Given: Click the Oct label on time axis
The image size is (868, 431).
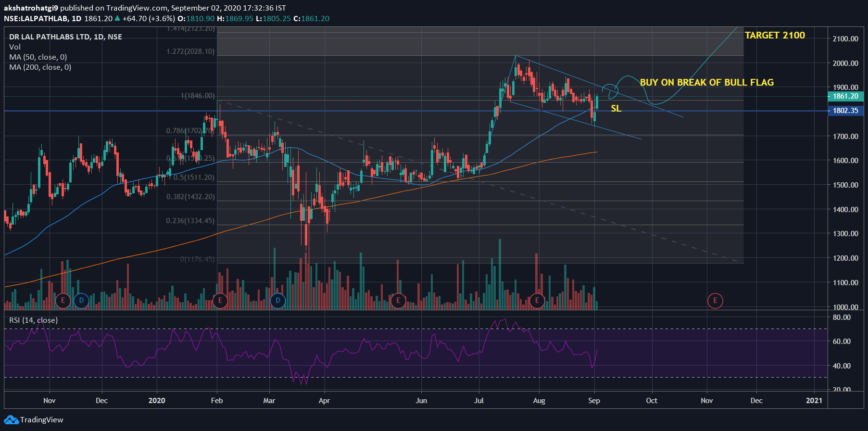Looking at the screenshot, I should pos(652,400).
